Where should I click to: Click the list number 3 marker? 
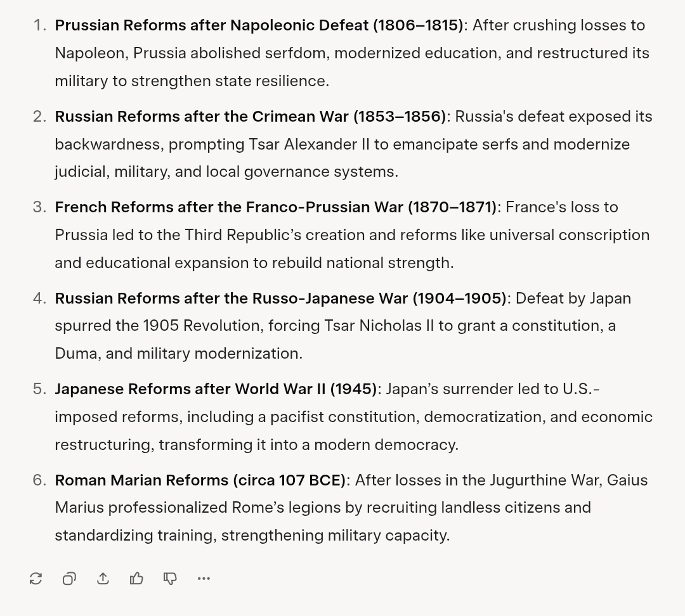click(39, 207)
